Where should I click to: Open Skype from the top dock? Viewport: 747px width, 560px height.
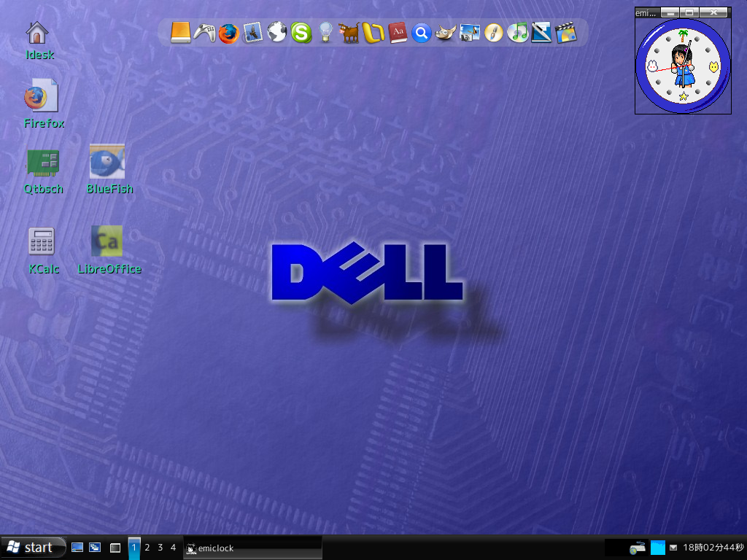pos(301,33)
